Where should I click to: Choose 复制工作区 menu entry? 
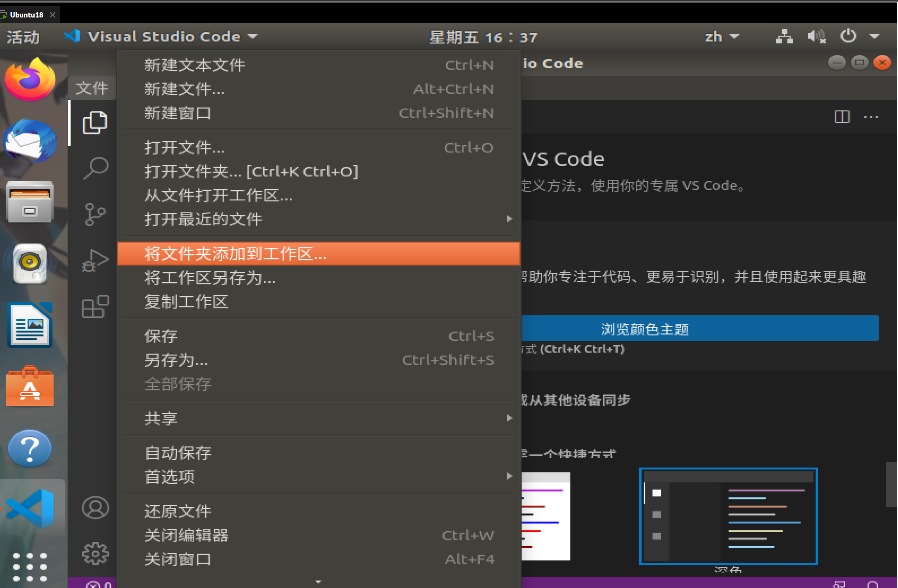tap(319, 301)
